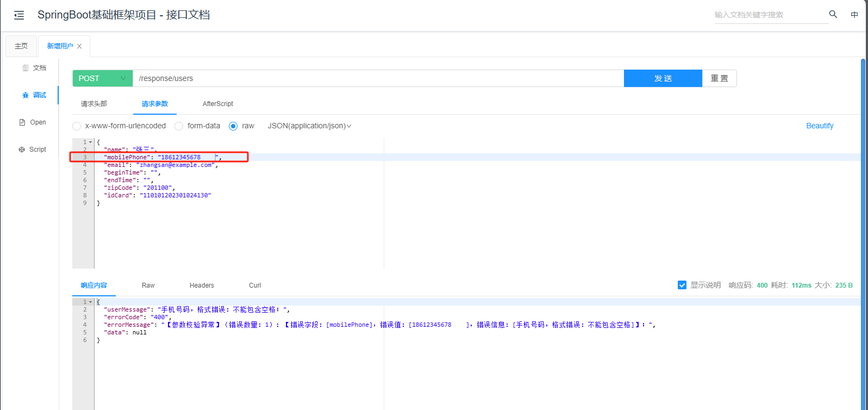Click the SpringBoot基础框架项目 title
Viewport: 868px width, 410px height.
[123, 15]
